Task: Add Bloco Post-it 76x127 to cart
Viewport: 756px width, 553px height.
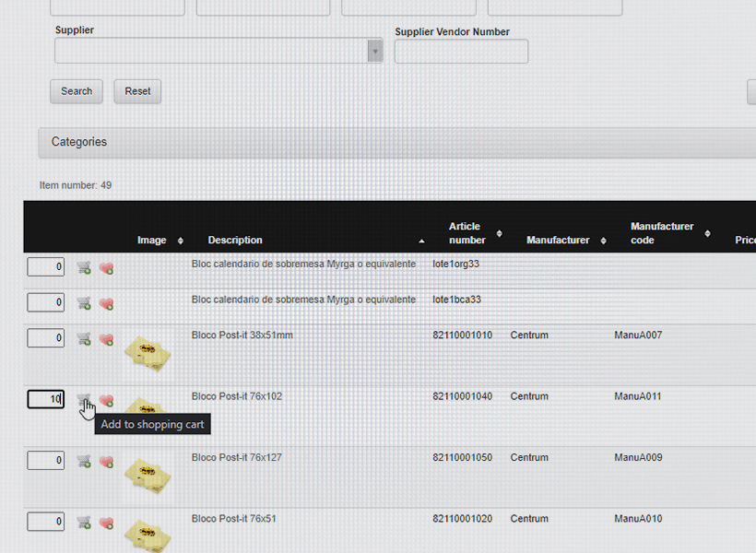Action: point(84,461)
